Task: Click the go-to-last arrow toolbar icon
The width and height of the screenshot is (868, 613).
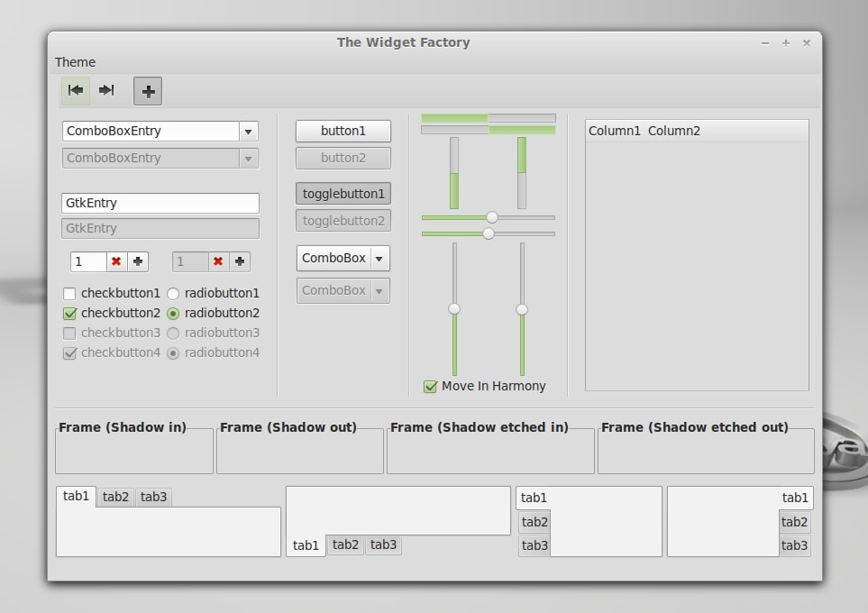Action: click(106, 90)
